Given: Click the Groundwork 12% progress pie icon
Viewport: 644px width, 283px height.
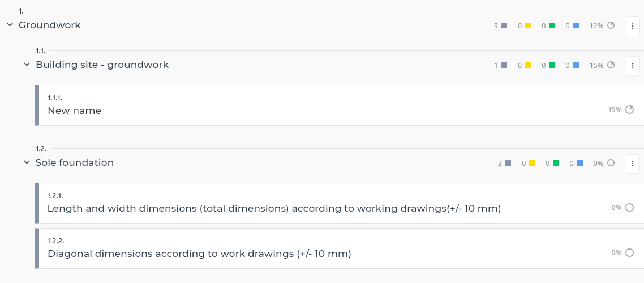Looking at the screenshot, I should point(611,25).
